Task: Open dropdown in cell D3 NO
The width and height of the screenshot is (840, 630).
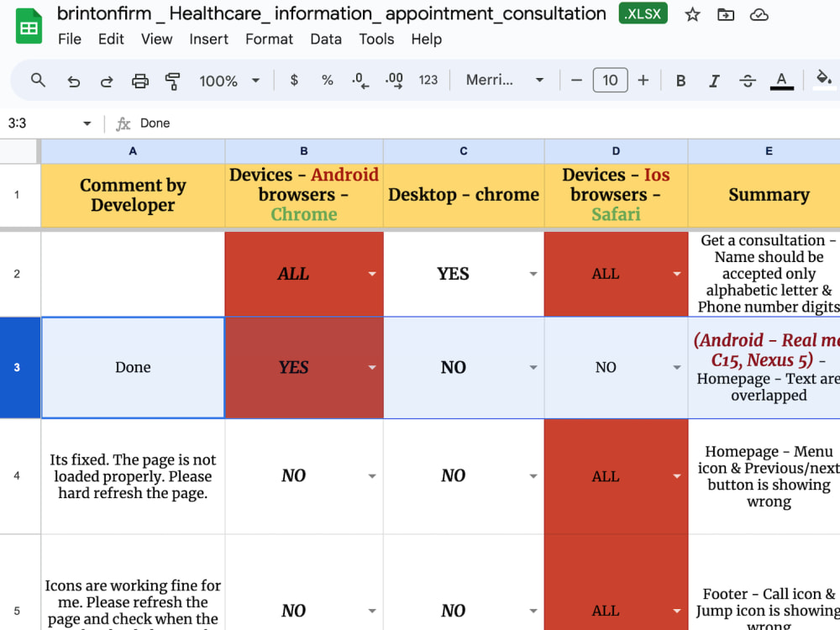Action: pyautogui.click(x=676, y=368)
